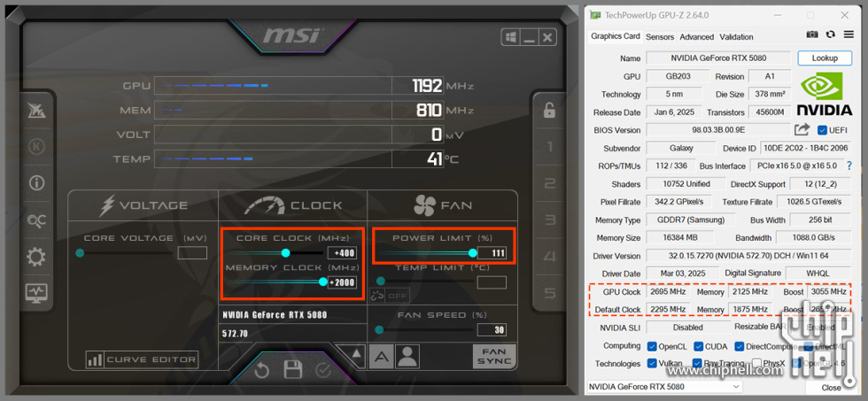868x401 pixels.
Task: Toggle the profile lock icon
Action: (549, 110)
